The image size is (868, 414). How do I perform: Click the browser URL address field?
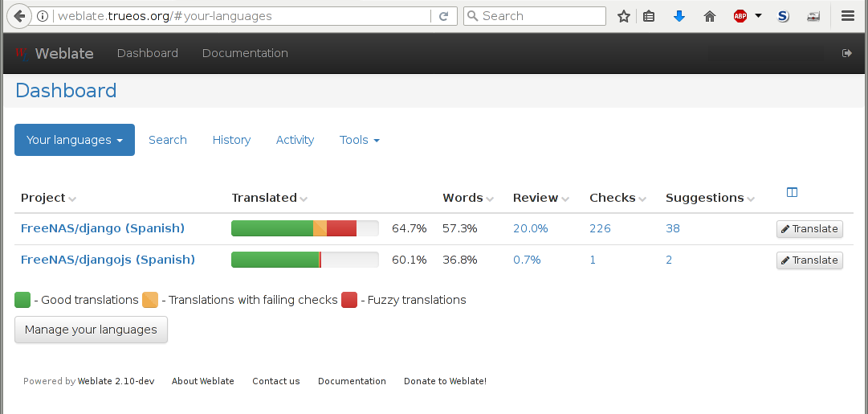coord(242,16)
